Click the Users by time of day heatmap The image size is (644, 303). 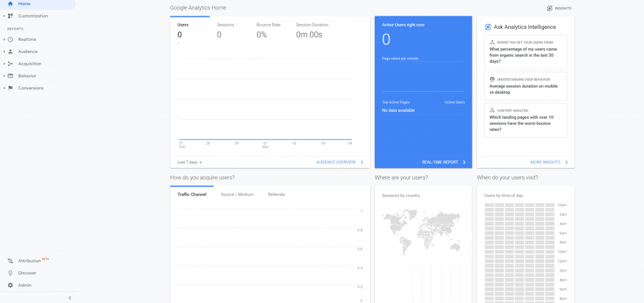(x=519, y=253)
